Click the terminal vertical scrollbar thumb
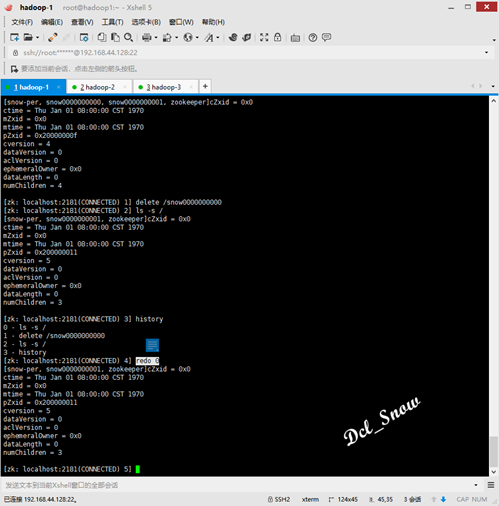Image resolution: width=499 pixels, height=506 pixels. [x=494, y=452]
